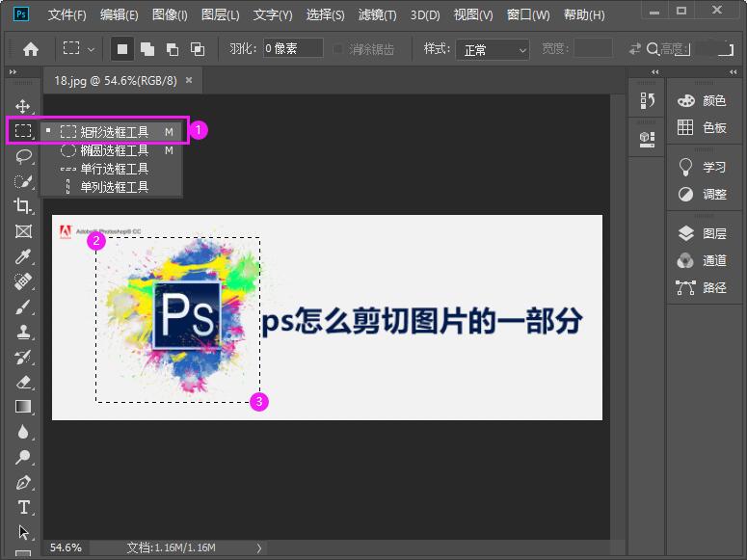Open the marquee tool preset dropdown arrow
This screenshot has height=560, width=747.
91,49
